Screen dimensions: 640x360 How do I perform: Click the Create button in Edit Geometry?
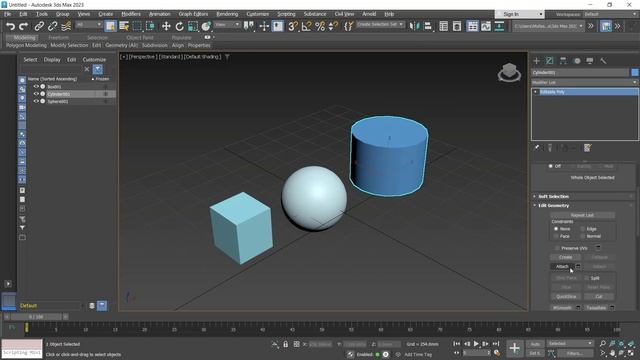pos(565,257)
